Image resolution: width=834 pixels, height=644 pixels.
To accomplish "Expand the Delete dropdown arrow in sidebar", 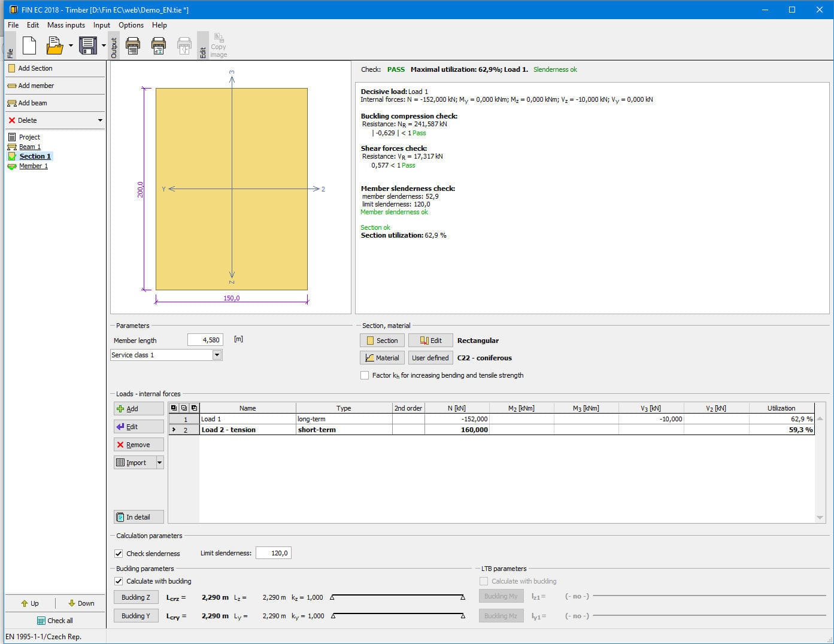I will pyautogui.click(x=100, y=120).
